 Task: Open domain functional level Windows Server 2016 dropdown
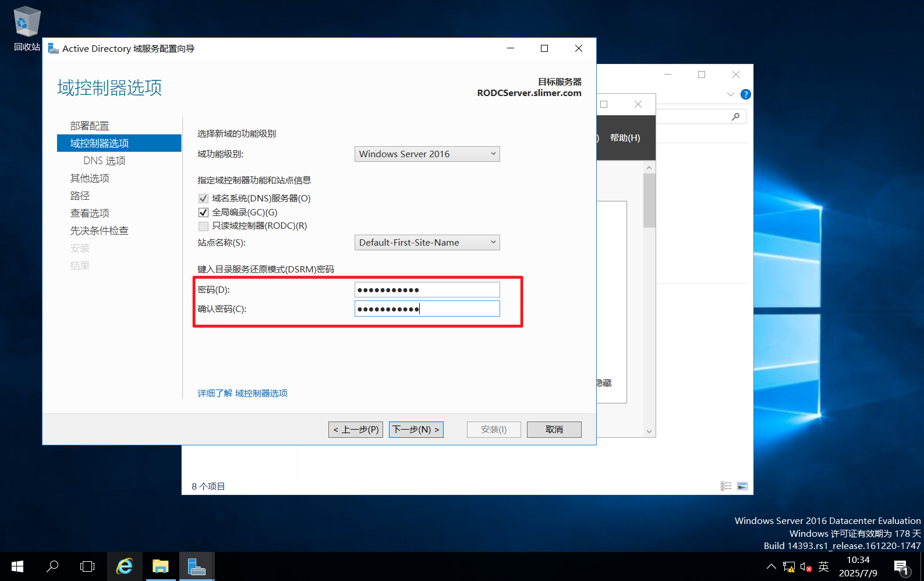coord(427,154)
